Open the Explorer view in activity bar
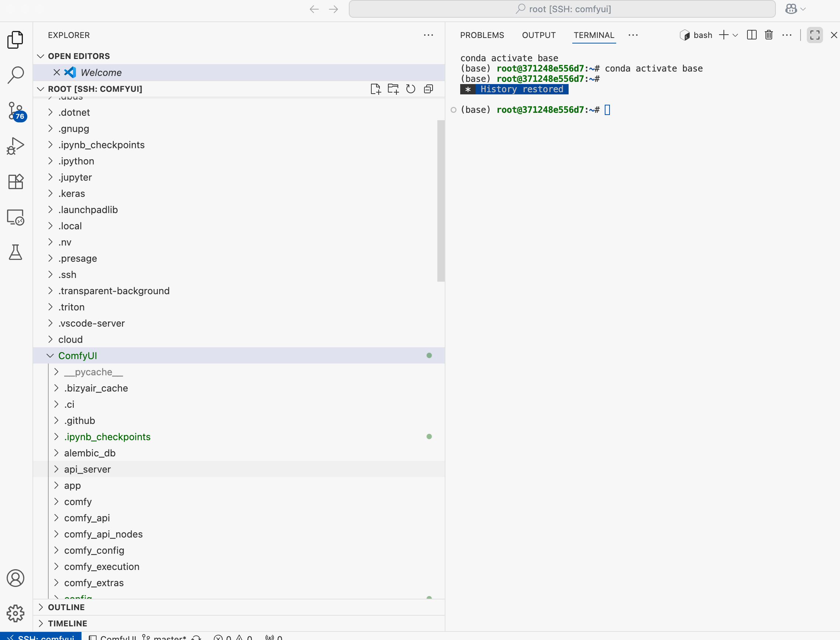This screenshot has width=840, height=640. pyautogui.click(x=15, y=39)
